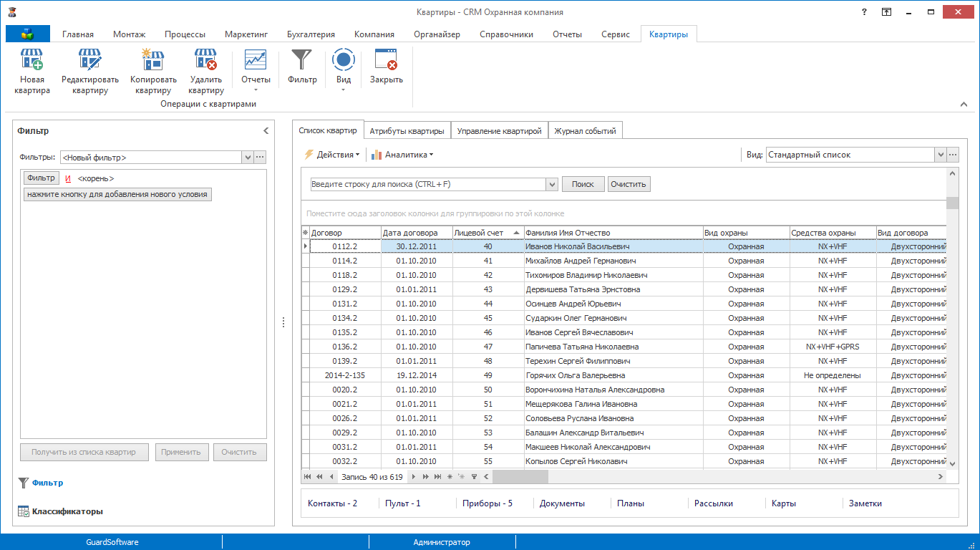Open the Контакты - 2 section
The image size is (980, 550).
click(332, 503)
